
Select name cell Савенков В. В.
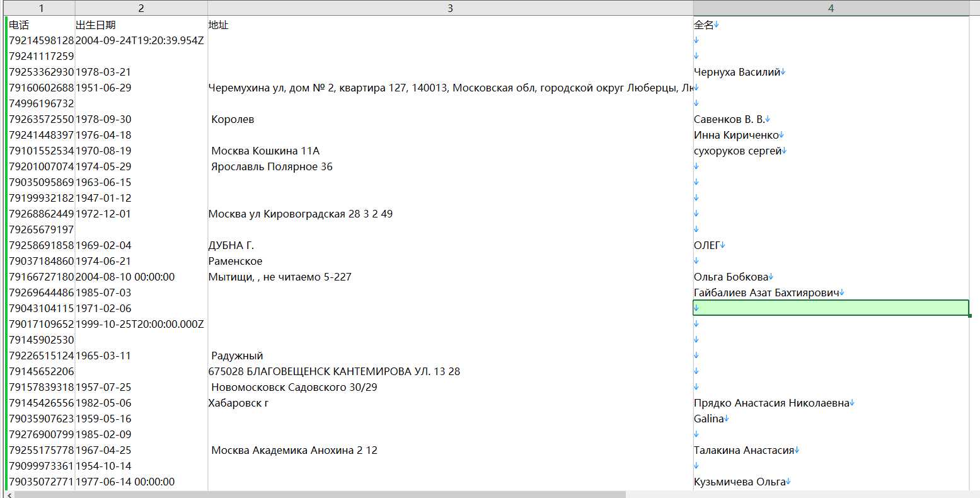[831, 119]
